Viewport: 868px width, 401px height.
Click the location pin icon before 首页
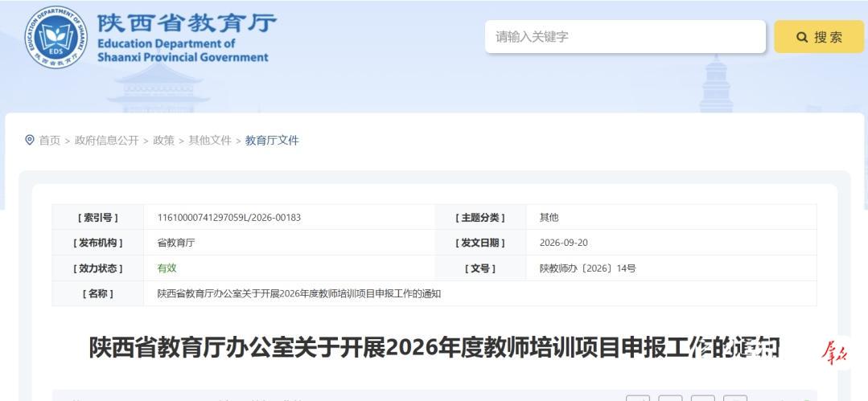point(30,140)
